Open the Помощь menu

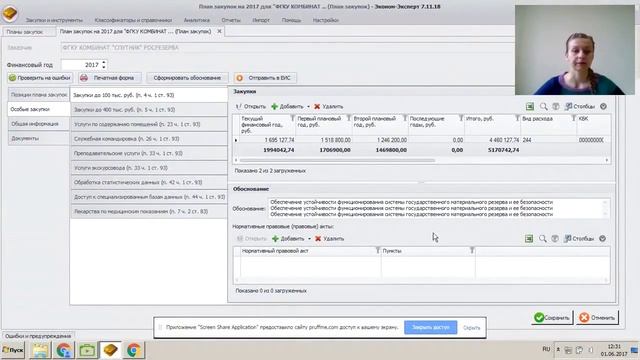291,20
